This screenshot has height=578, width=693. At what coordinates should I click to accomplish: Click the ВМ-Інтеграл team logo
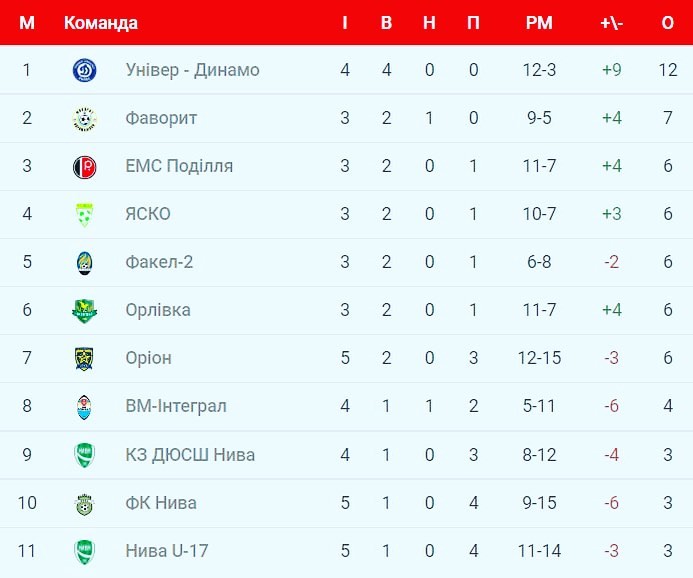[x=84, y=406]
